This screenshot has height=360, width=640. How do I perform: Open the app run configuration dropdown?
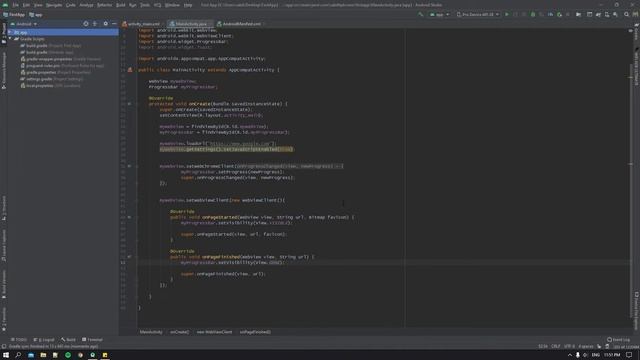(439, 14)
